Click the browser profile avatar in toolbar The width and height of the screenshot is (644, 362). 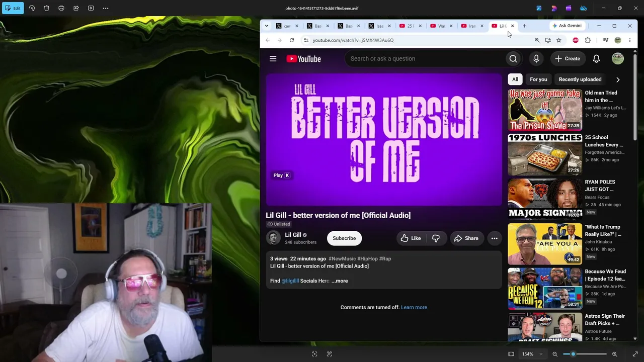618,40
